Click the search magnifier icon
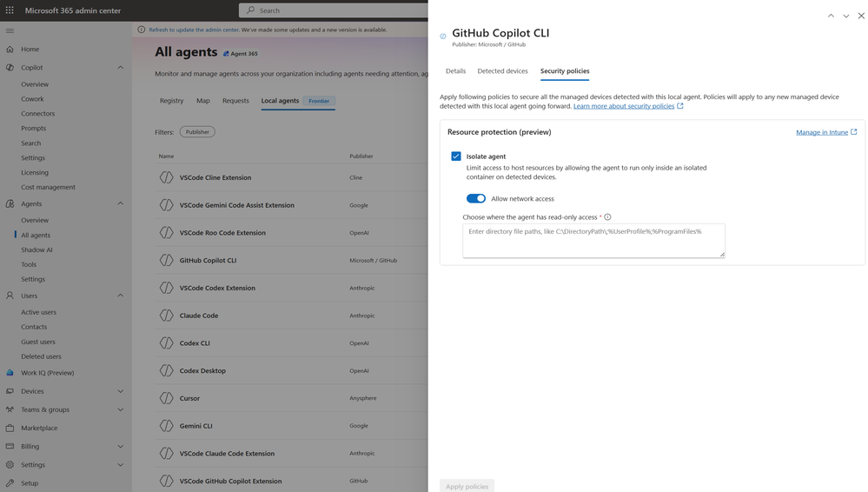 pos(251,10)
